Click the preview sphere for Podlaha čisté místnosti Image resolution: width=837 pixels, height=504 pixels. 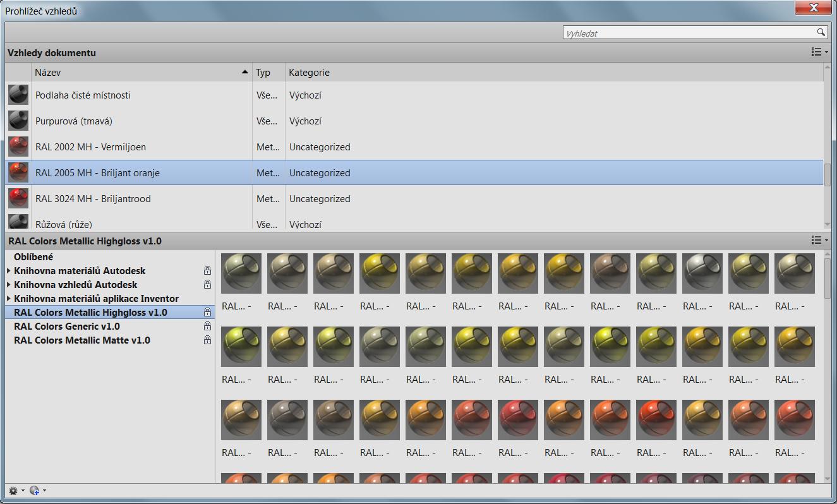[18, 95]
